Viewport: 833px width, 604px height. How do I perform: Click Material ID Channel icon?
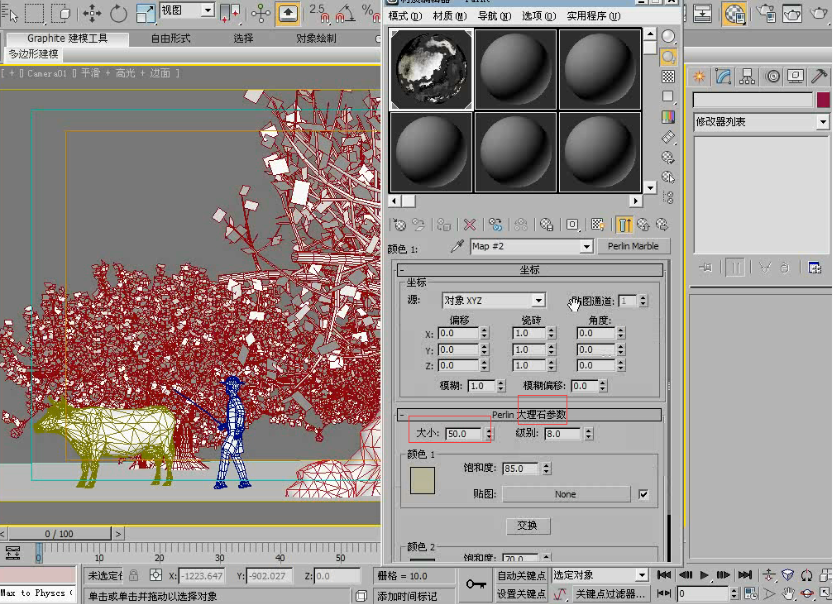tap(572, 225)
